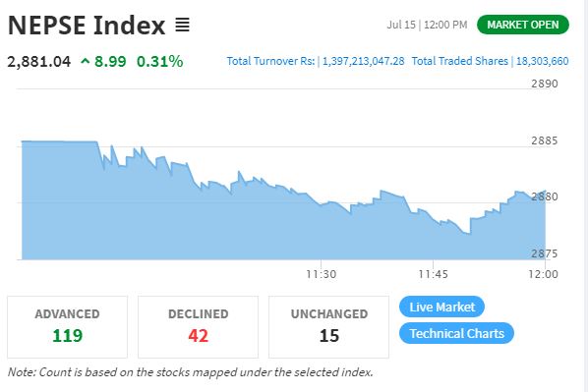Click the NEPSE Index title

tap(87, 26)
